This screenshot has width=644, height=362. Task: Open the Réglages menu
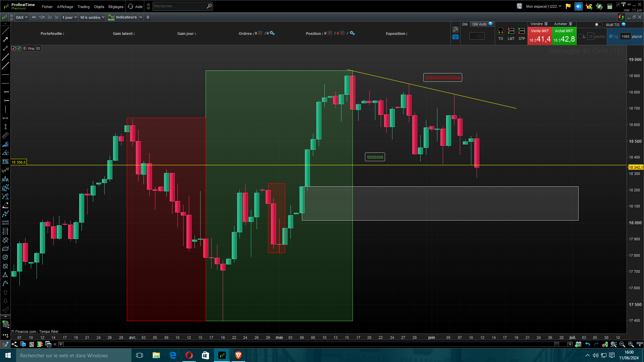click(x=116, y=7)
